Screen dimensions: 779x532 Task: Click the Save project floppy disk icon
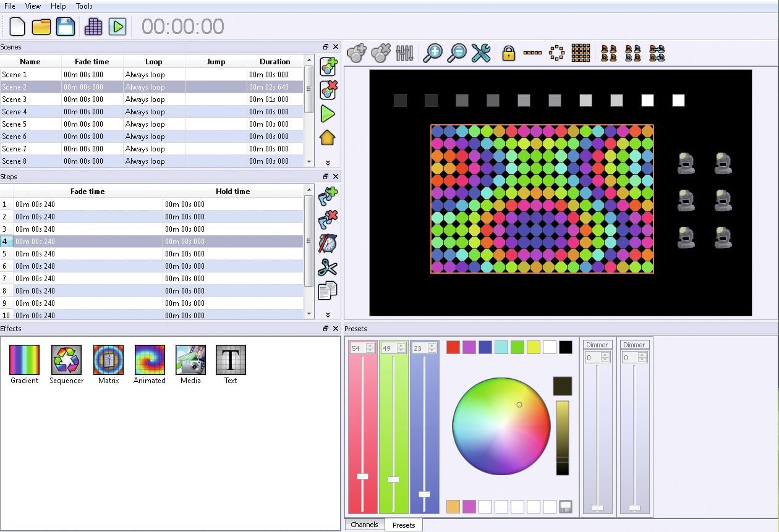66,27
